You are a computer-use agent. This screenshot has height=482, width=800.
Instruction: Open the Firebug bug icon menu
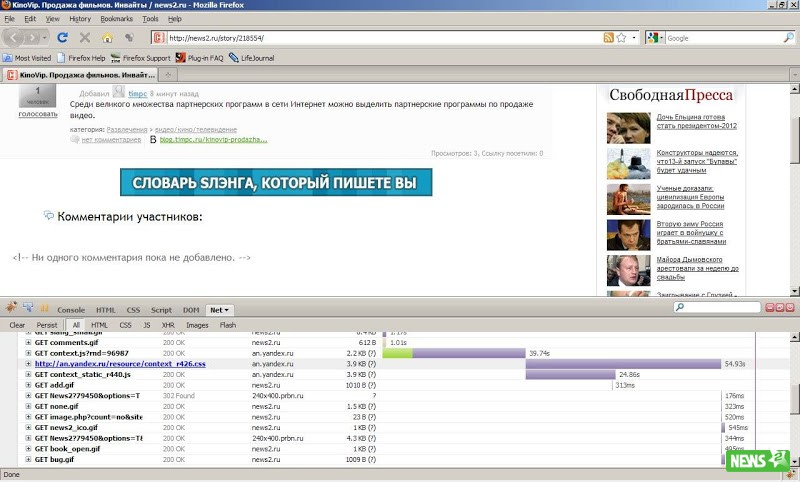click(x=11, y=307)
